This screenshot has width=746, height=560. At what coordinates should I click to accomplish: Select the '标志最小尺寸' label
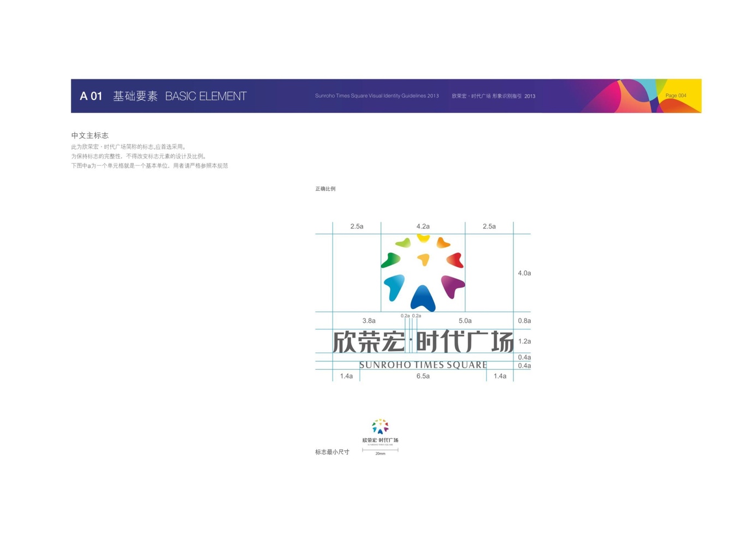point(332,452)
